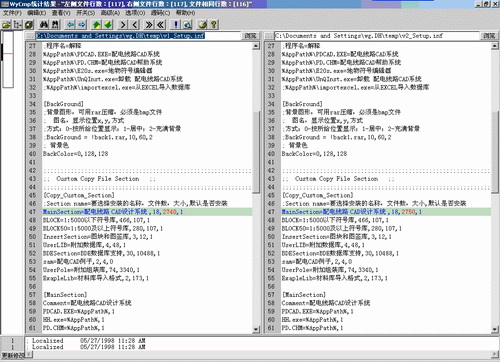The height and width of the screenshot is (362, 500).
Task: Open the 查看(V) menu
Action: pyautogui.click(x=61, y=13)
